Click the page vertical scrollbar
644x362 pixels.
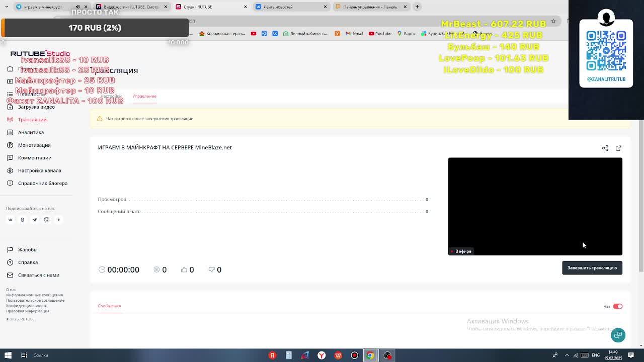click(x=641, y=196)
